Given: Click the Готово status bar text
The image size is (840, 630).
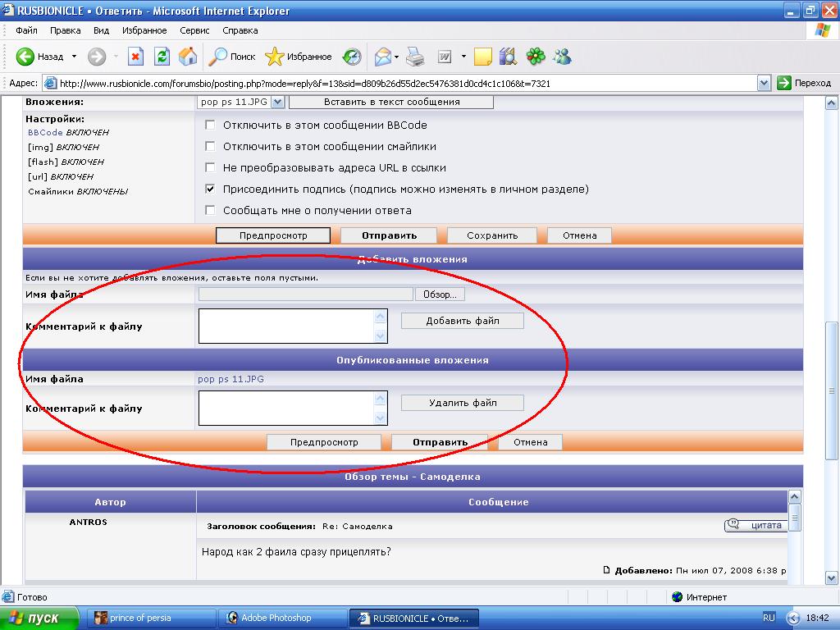Looking at the screenshot, I should click(x=32, y=597).
